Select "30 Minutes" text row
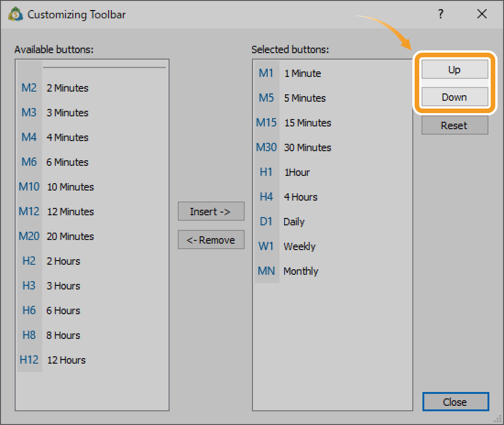 [307, 148]
